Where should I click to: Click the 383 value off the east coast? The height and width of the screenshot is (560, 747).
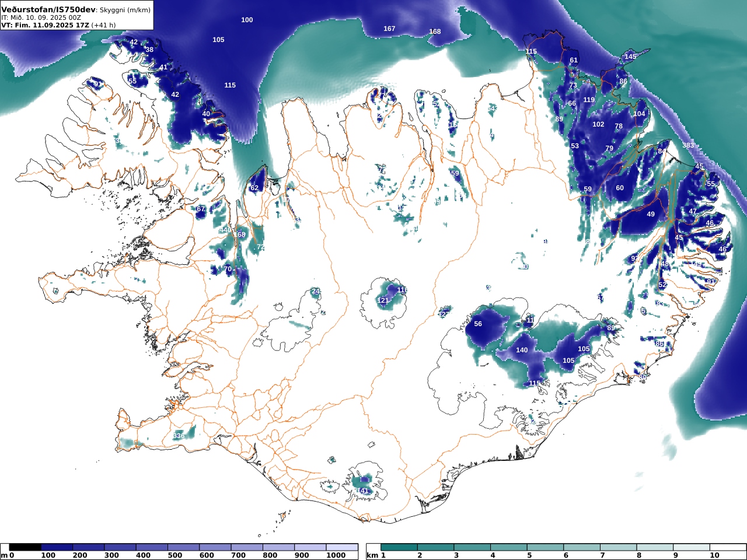pyautogui.click(x=688, y=145)
